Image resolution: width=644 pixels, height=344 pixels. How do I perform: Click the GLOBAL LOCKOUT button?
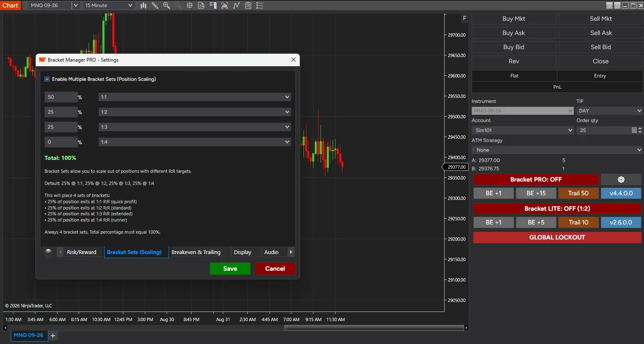[557, 237]
